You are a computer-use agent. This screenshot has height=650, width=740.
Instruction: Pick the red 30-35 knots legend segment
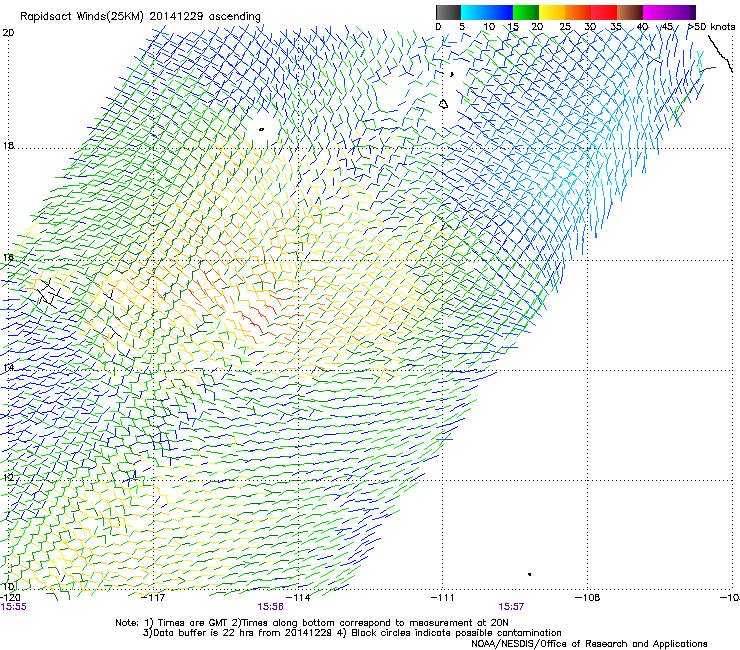pyautogui.click(x=604, y=12)
